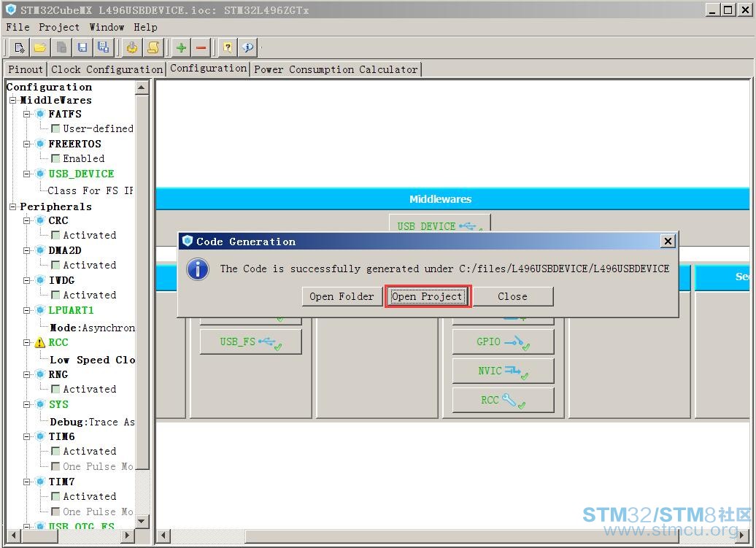Collapse the FATFS tree node

(27, 115)
